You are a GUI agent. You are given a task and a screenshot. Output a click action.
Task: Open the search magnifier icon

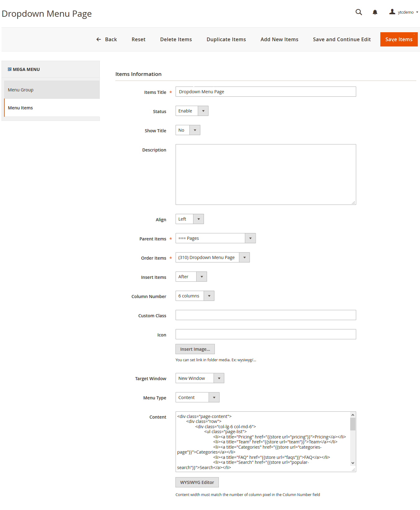359,12
